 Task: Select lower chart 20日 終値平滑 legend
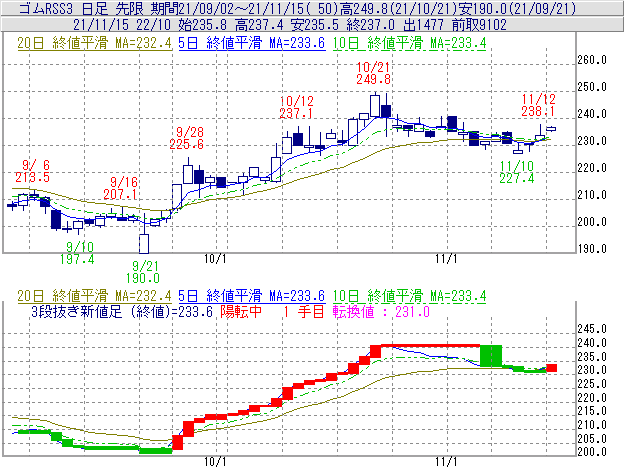pyautogui.click(x=94, y=296)
